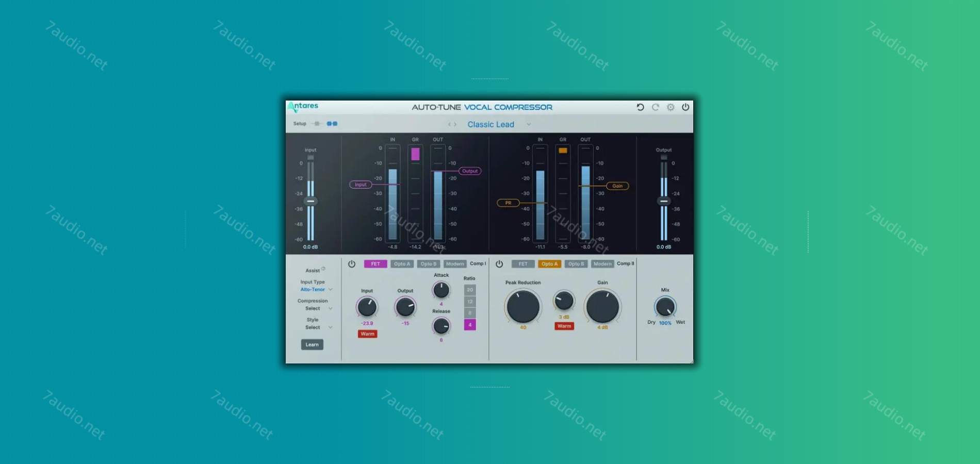
Task: Select ratio 20 in Comp I
Action: pos(470,290)
